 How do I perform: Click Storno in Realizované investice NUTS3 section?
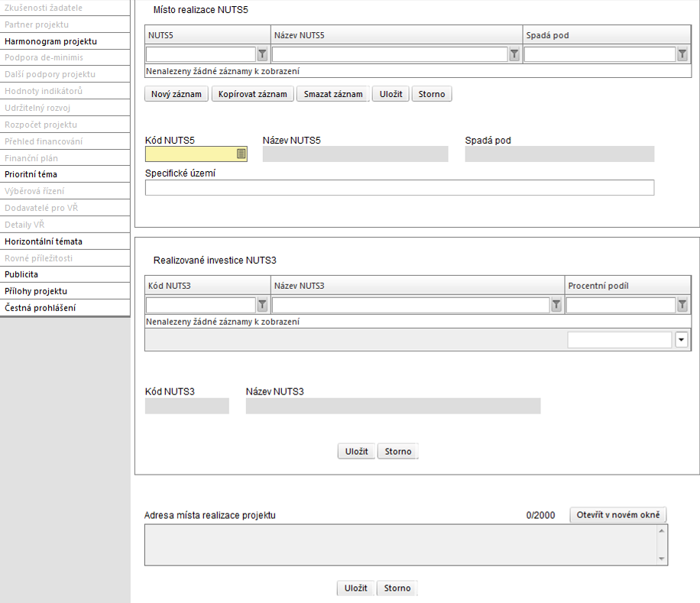[x=398, y=451]
